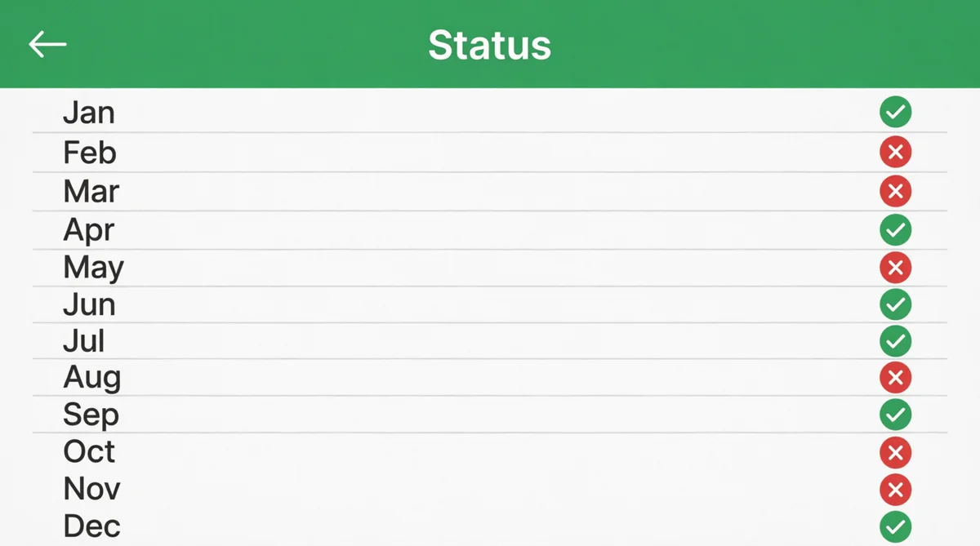Click the red X icon for Feb
Image resolution: width=980 pixels, height=546 pixels.
pyautogui.click(x=895, y=152)
